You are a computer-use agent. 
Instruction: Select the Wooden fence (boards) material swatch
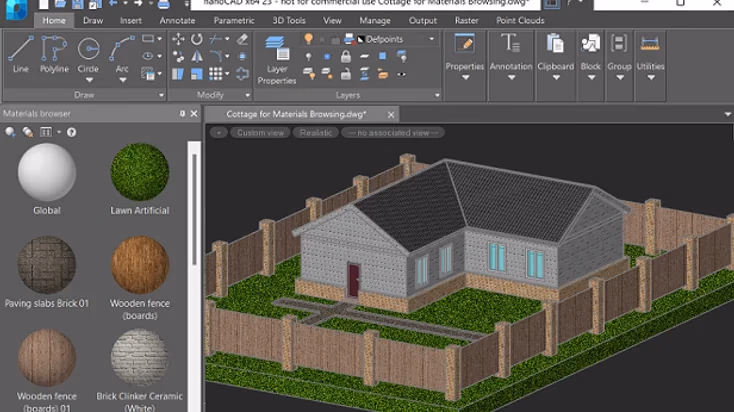[139, 265]
